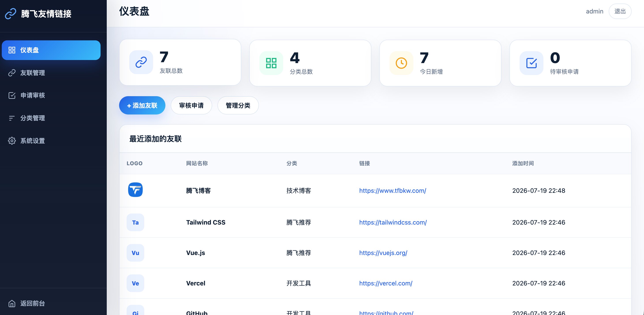Click the Vu logo placeholder for Vue.js

click(x=135, y=253)
